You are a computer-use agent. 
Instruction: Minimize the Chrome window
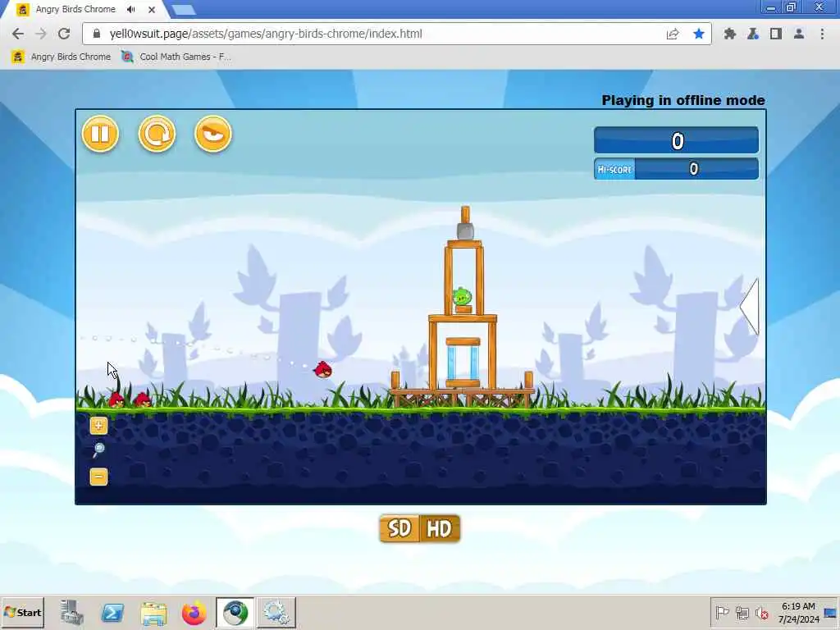770,7
